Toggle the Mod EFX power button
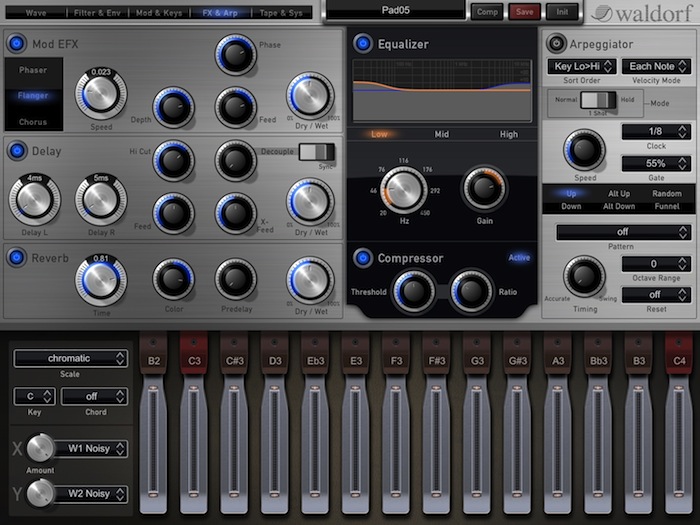The height and width of the screenshot is (525, 700). [17, 44]
